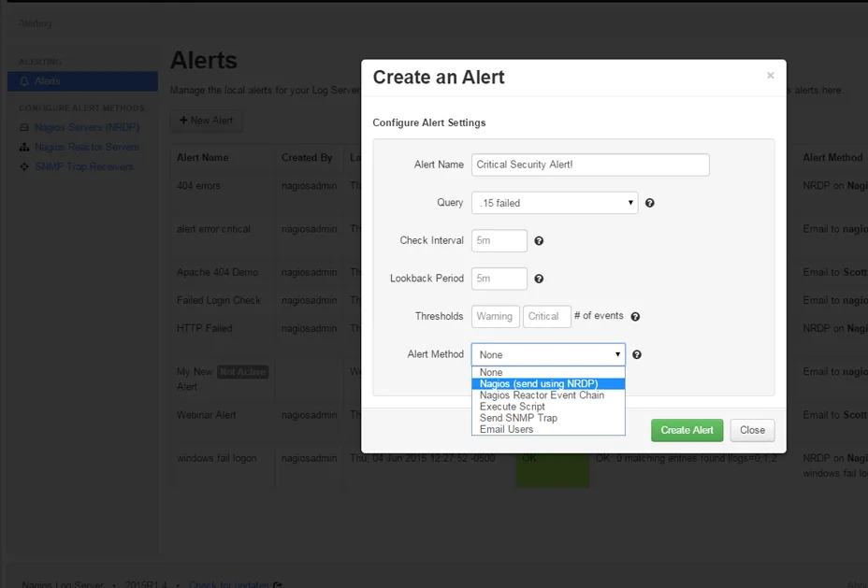This screenshot has height=588, width=868.
Task: Click the Webinar Alert row name
Action: [x=207, y=415]
